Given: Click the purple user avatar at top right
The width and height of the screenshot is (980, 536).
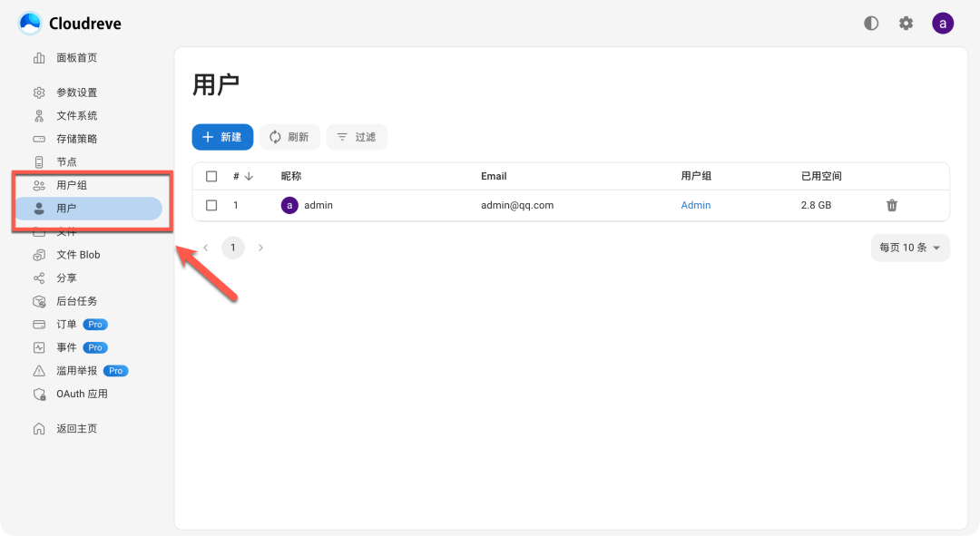Looking at the screenshot, I should pos(943,24).
